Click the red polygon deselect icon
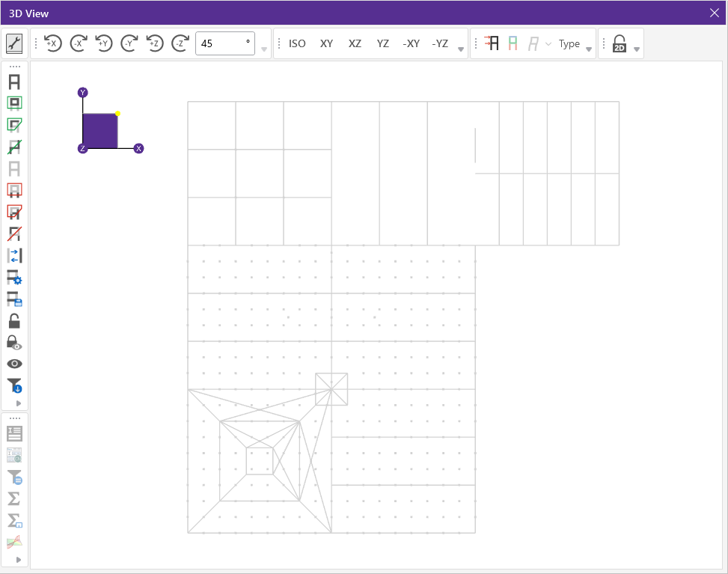 (14, 212)
